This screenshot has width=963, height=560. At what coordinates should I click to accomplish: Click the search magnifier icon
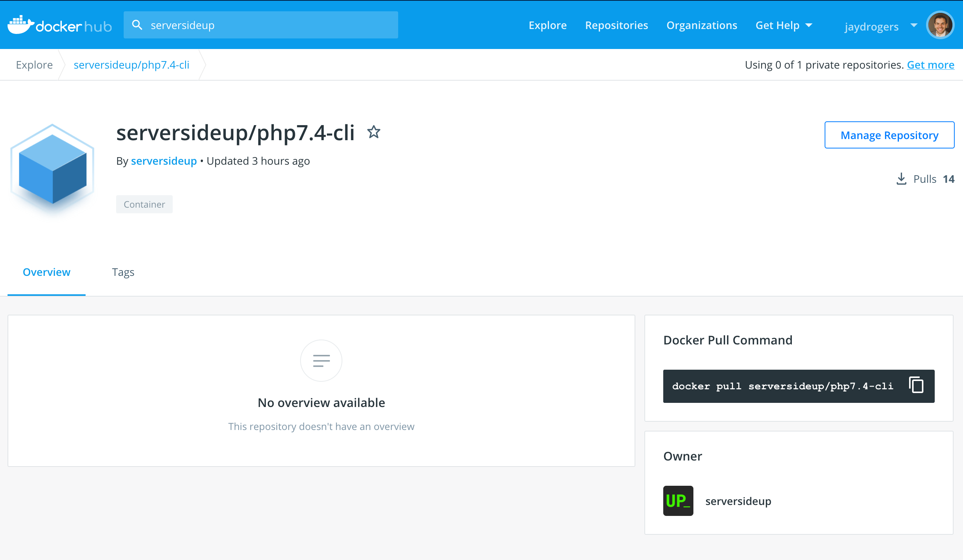137,25
